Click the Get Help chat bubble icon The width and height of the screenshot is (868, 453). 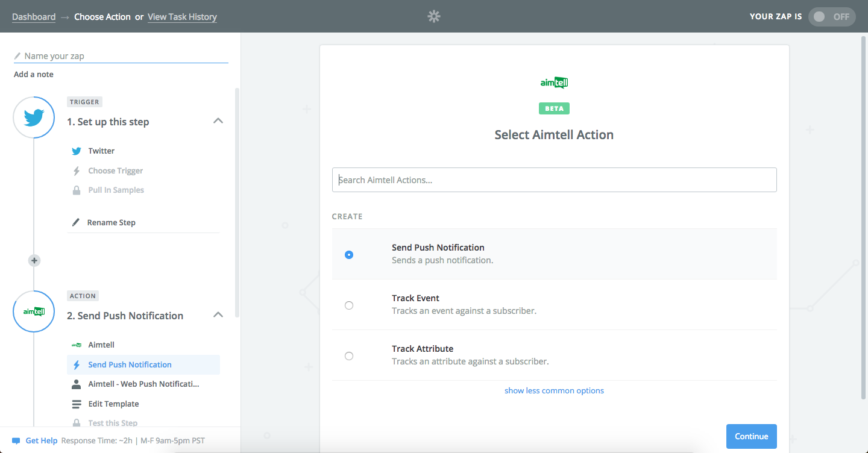(x=16, y=441)
